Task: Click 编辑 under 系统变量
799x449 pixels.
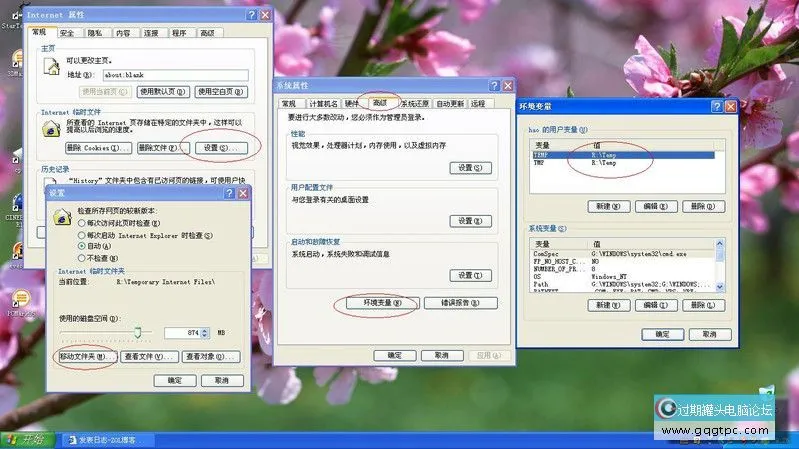Action: 656,305
